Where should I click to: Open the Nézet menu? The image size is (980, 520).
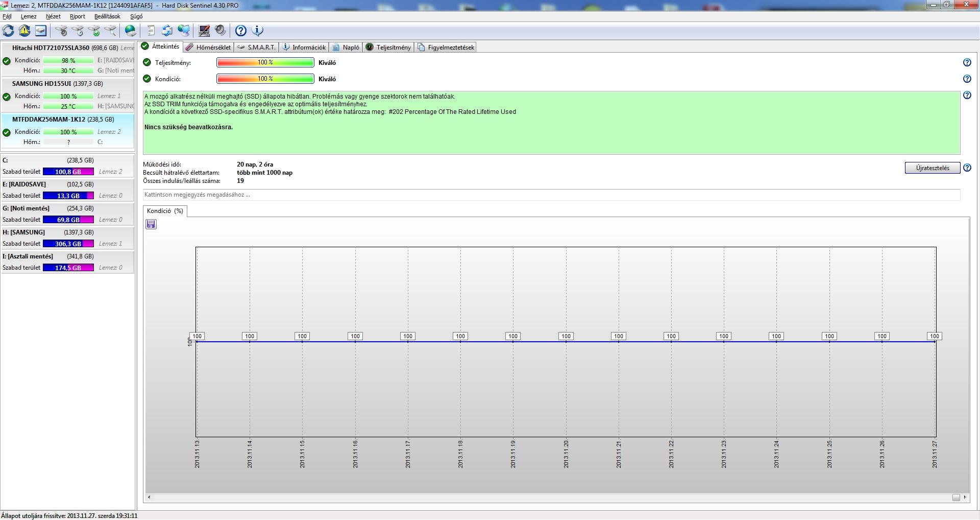(53, 16)
